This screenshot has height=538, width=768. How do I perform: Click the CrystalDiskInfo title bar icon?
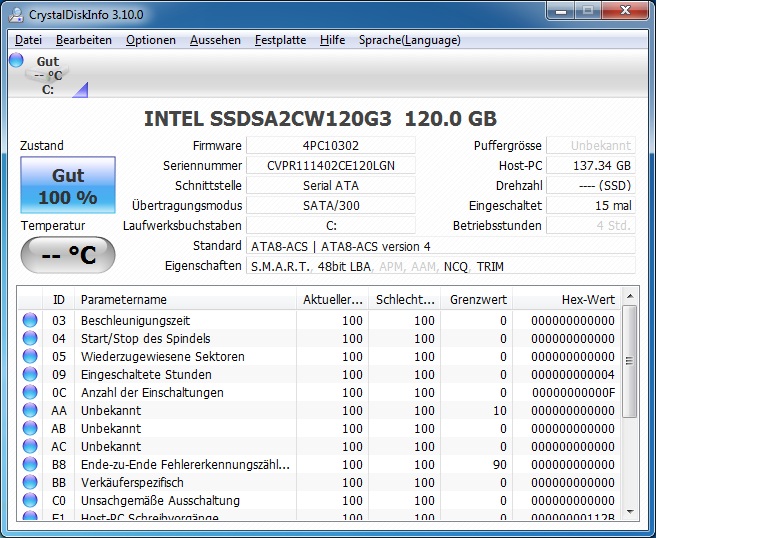coord(16,15)
